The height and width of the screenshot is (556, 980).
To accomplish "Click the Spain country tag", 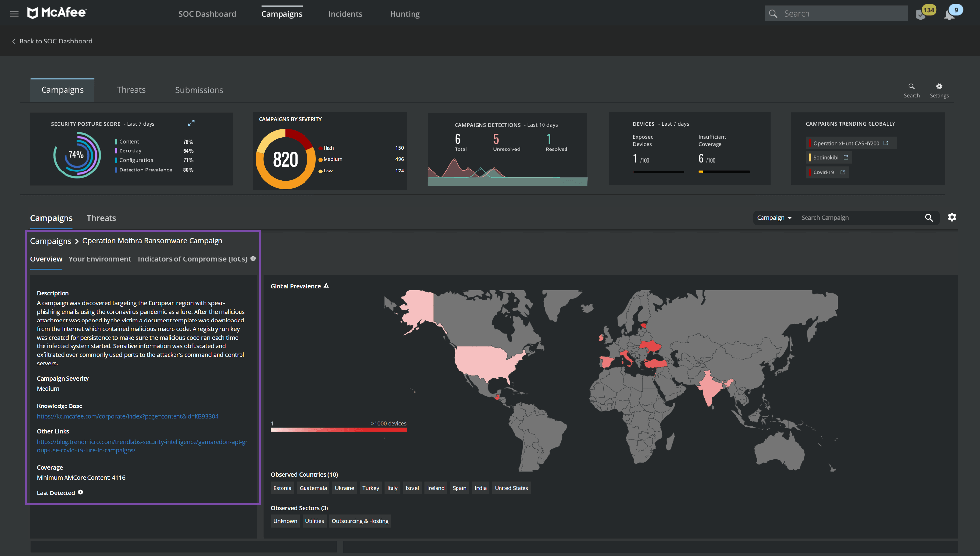I will tap(459, 488).
